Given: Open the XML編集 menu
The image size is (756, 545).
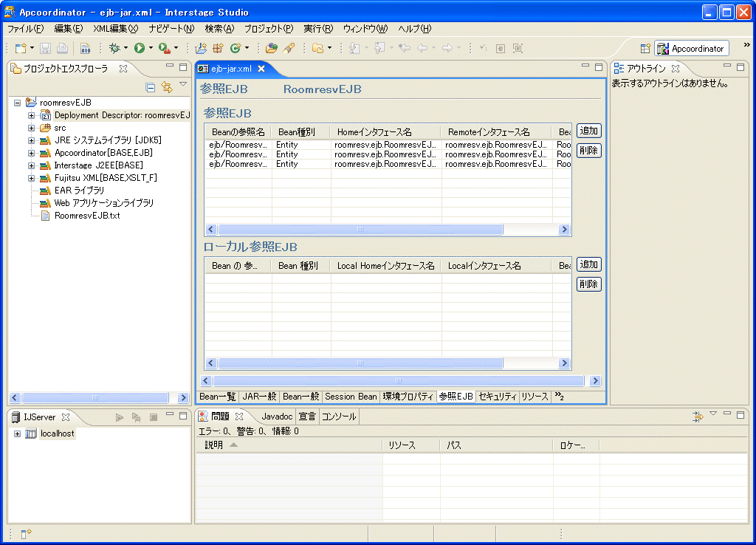Looking at the screenshot, I should [x=115, y=29].
